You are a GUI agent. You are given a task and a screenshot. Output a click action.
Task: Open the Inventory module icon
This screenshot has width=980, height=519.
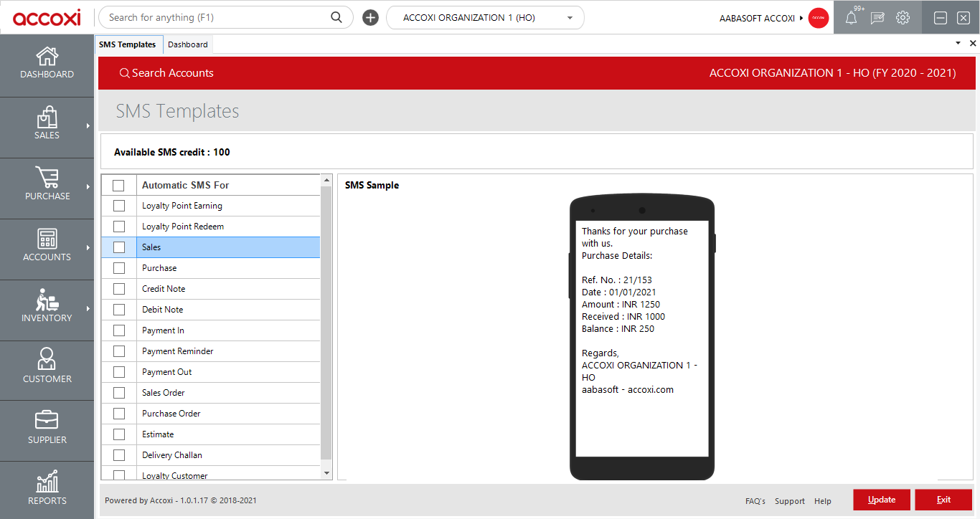pyautogui.click(x=47, y=300)
